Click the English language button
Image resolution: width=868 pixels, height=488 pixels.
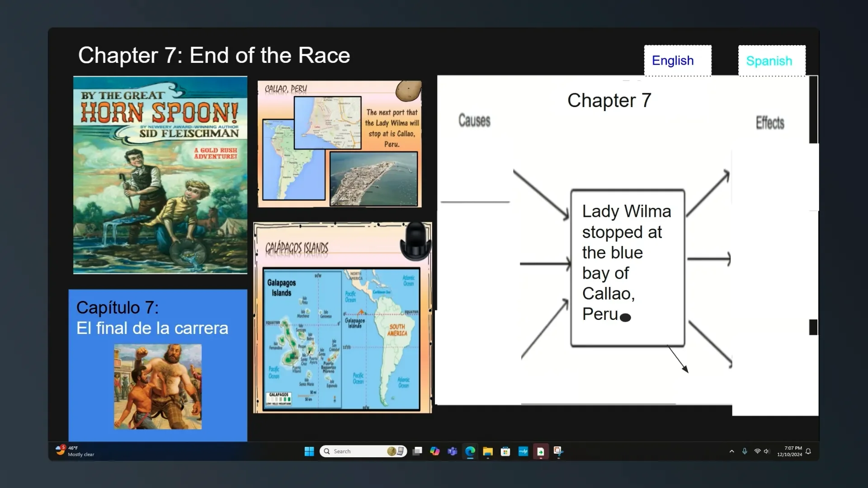click(x=678, y=61)
